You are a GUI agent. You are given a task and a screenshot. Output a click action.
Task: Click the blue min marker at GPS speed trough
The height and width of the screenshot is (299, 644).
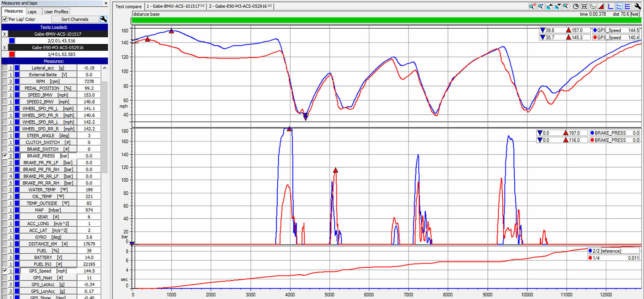(306, 118)
